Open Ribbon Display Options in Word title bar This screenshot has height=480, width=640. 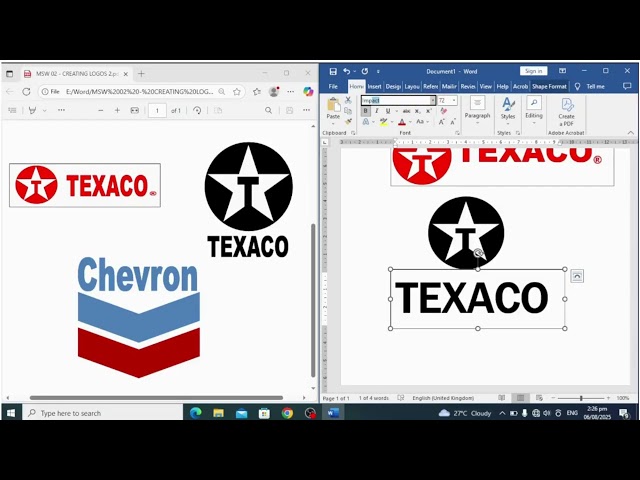[562, 71]
